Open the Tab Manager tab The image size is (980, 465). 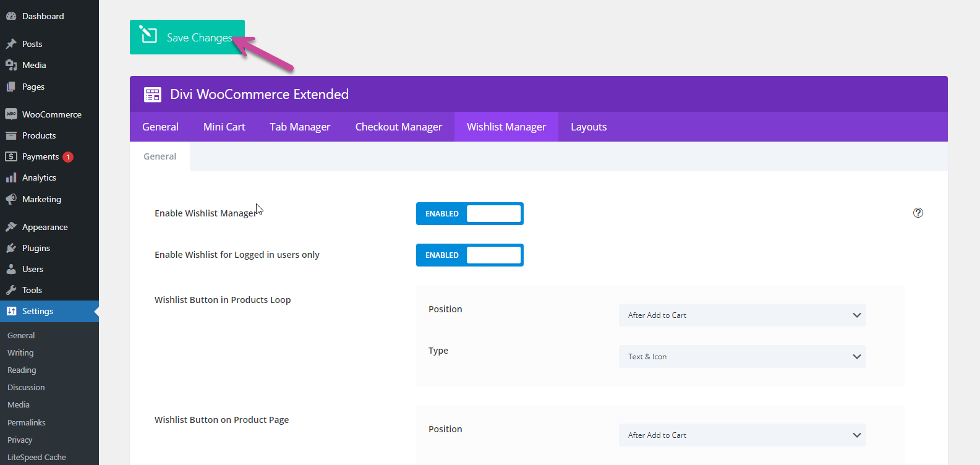click(300, 127)
